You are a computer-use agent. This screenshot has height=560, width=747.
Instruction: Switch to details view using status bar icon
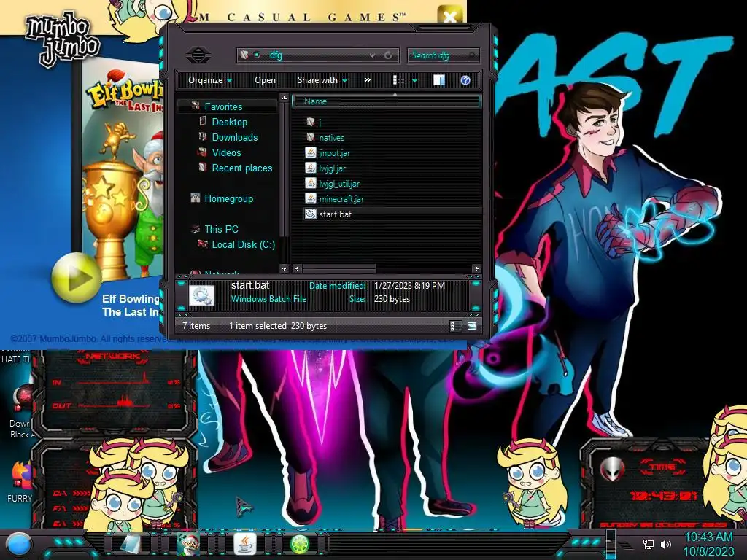[x=455, y=326]
